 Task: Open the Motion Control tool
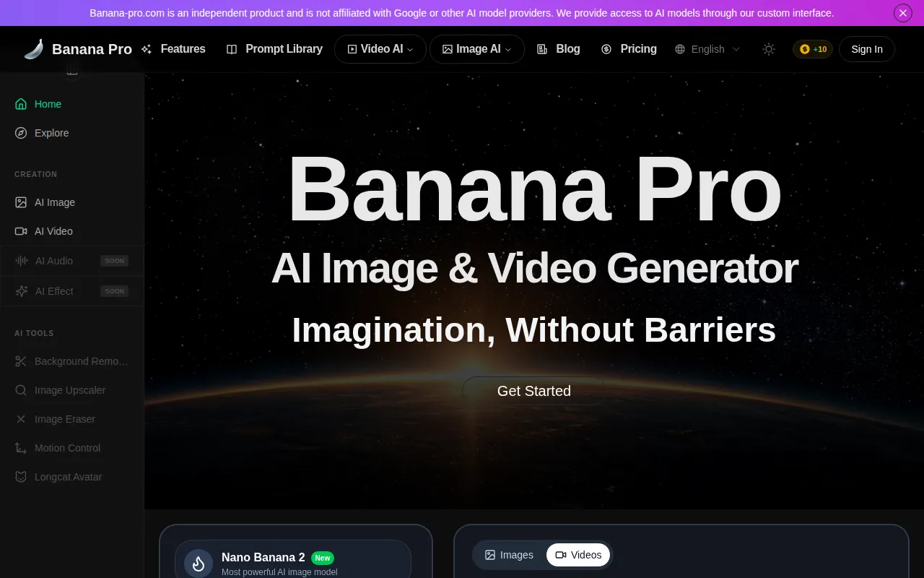[x=67, y=448]
